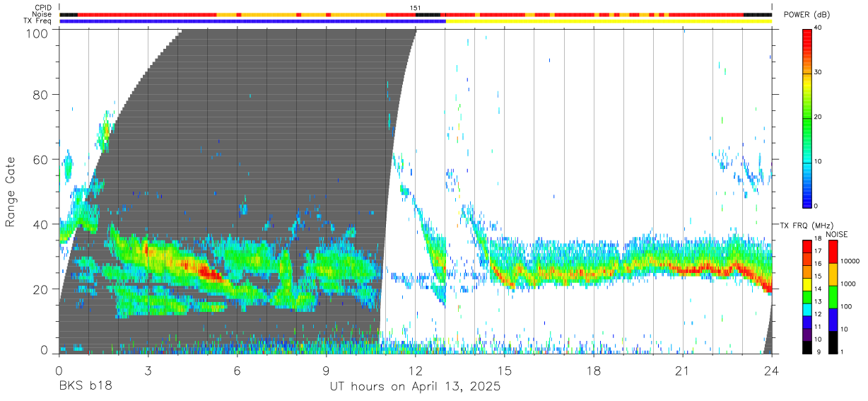
Task: Click the '40' label on power colorbar
Action: click(x=819, y=28)
